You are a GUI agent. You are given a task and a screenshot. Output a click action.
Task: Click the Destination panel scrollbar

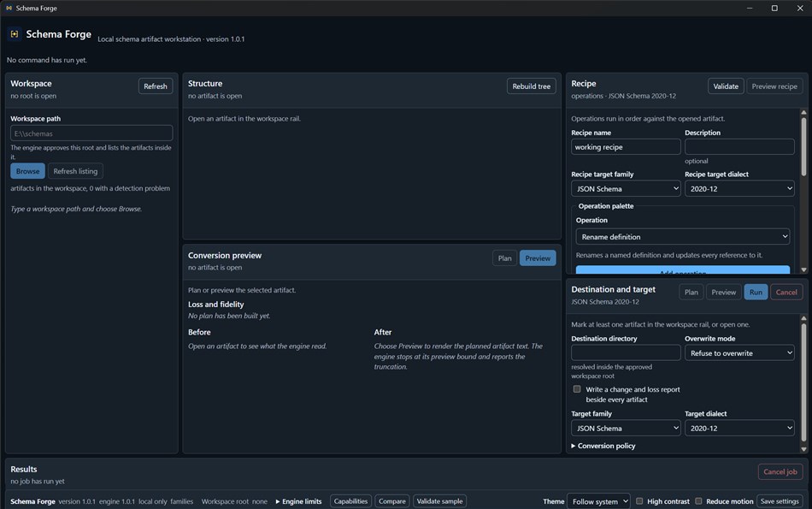click(803, 382)
